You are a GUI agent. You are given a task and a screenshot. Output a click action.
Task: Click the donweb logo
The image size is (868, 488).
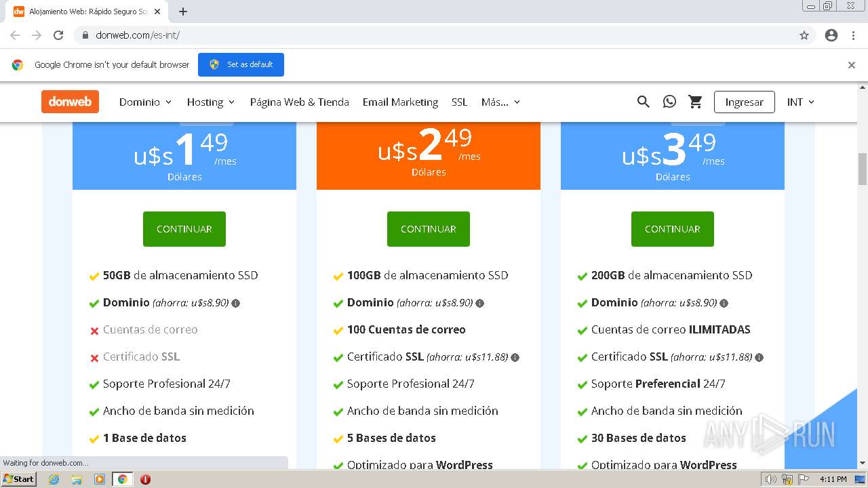coord(70,102)
